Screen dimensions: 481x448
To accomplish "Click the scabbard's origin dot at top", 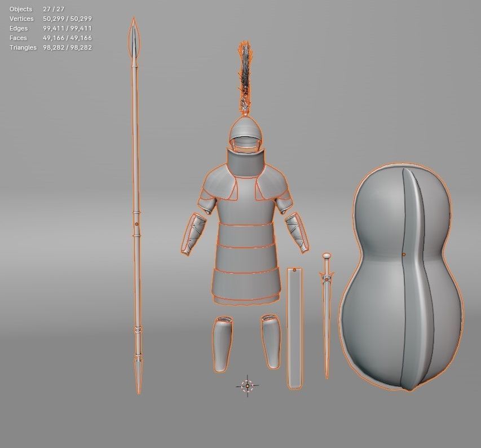I will [x=294, y=270].
